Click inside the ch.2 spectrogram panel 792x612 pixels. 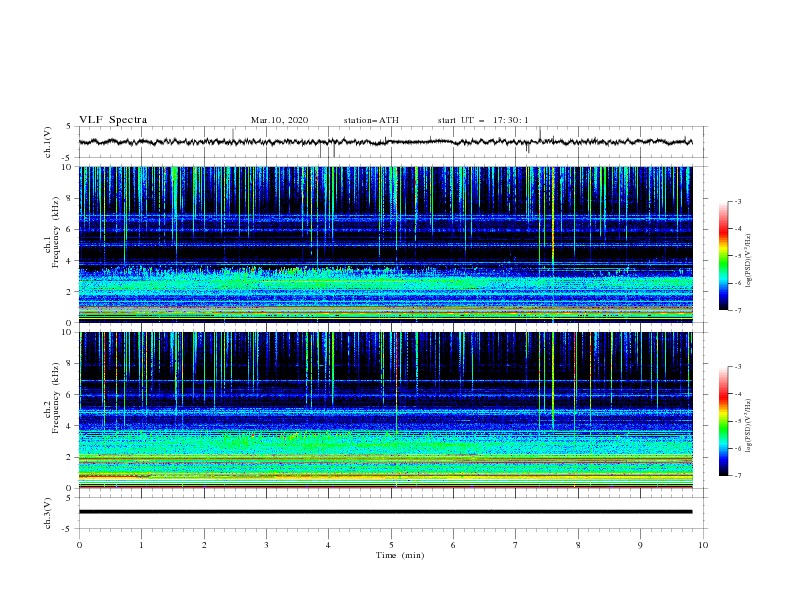coord(385,410)
